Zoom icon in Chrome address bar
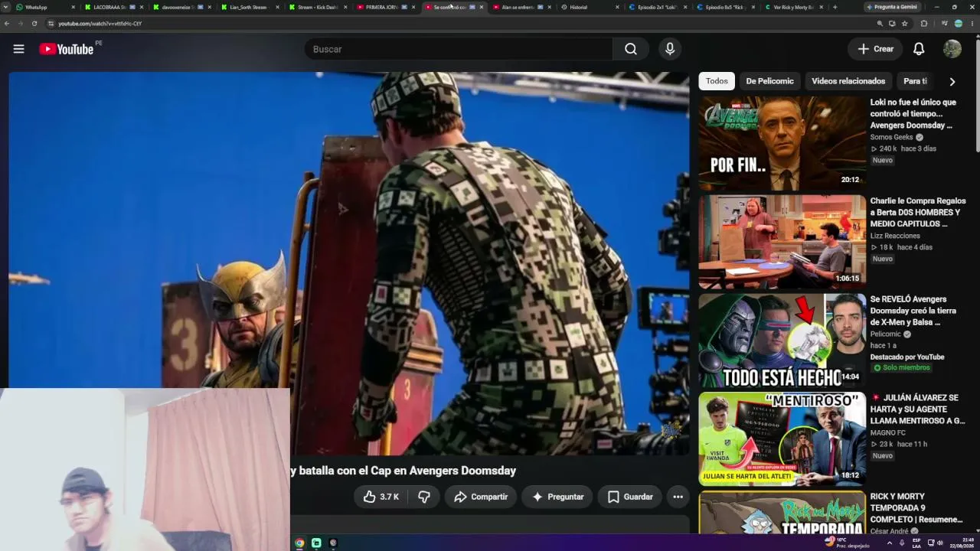 coord(880,24)
